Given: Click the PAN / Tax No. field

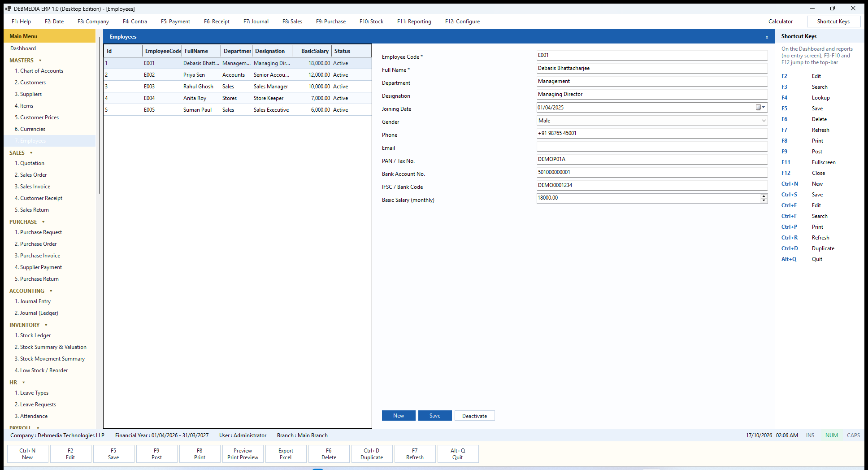Looking at the screenshot, I should pyautogui.click(x=652, y=159).
